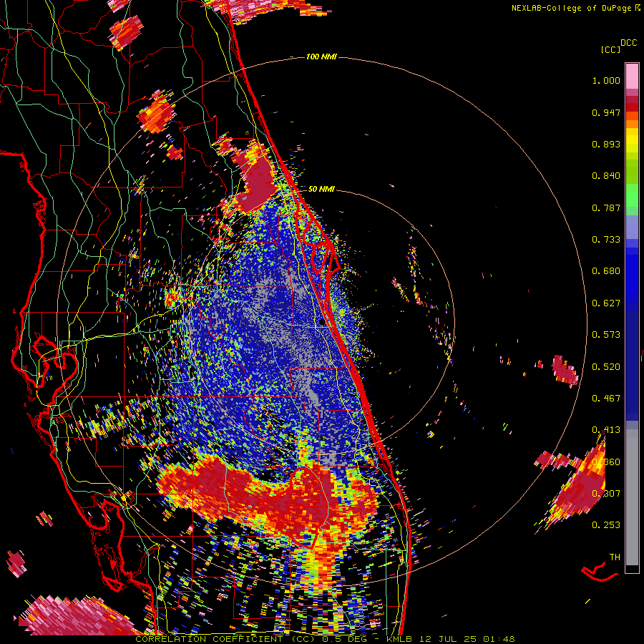Screen dimensions: 644x644
Task: Click the 12 JUL 25 date text
Action: [x=447, y=639]
